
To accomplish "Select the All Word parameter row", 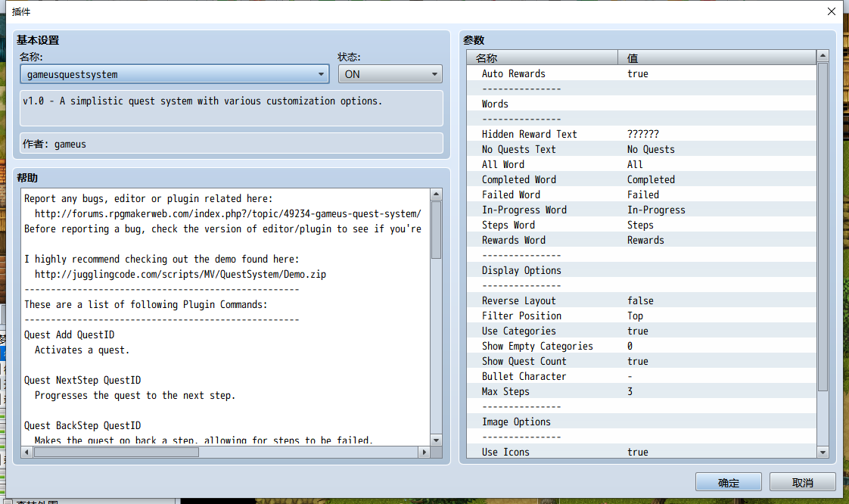I will click(642, 164).
